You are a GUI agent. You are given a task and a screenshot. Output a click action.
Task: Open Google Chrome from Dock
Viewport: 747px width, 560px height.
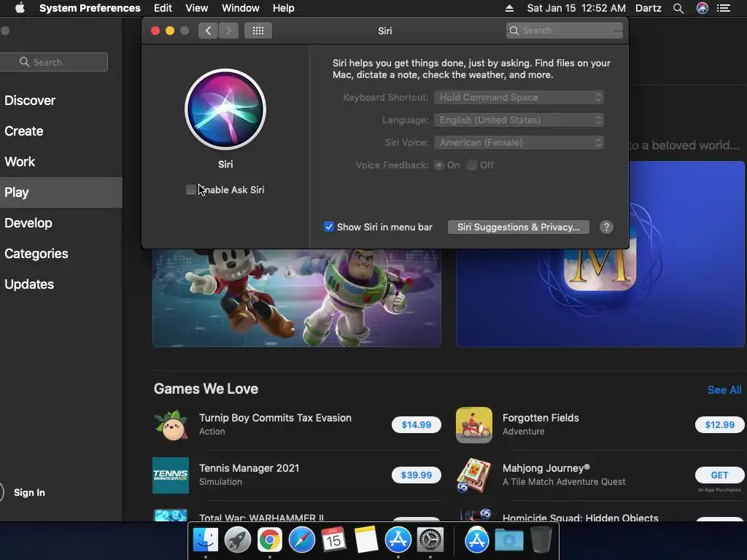[270, 540]
